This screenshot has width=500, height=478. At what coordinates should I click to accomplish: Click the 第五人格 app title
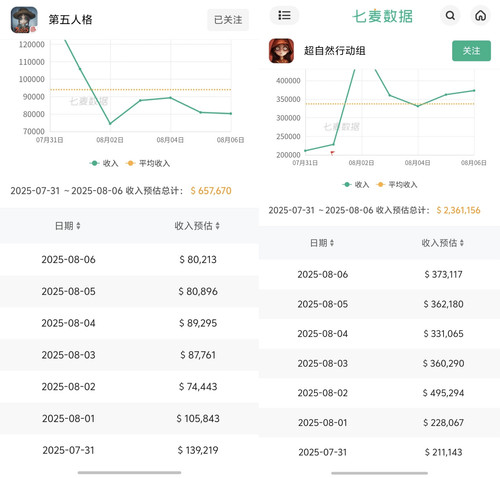(x=70, y=20)
